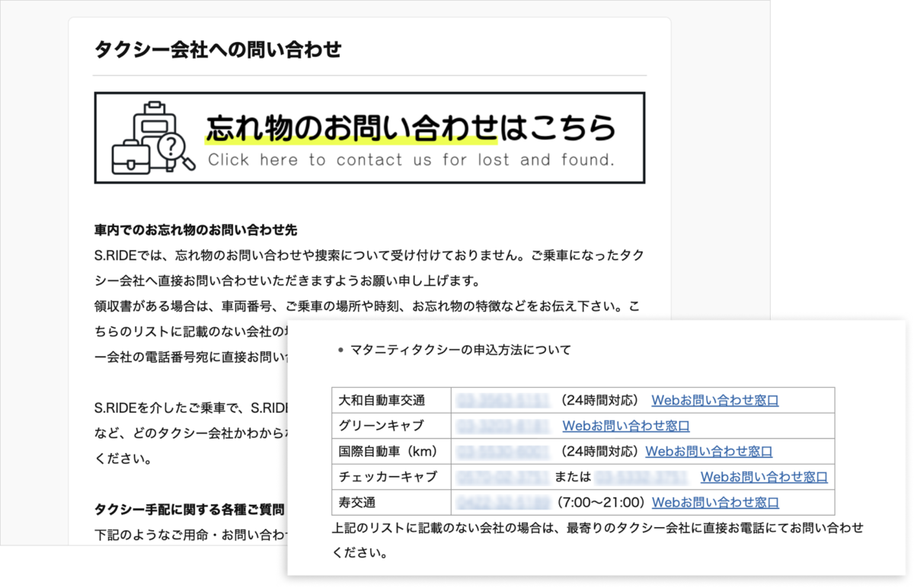Image resolution: width=914 pixels, height=588 pixels.
Task: Click the マタニティタクシーの申込方法について bullet item
Action: (460, 350)
